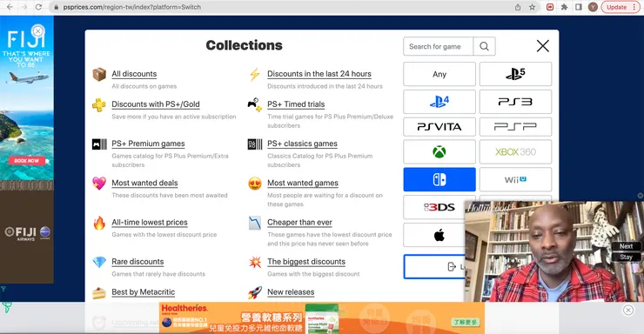This screenshot has width=644, height=334.
Task: Open New releases collection
Action: [291, 292]
